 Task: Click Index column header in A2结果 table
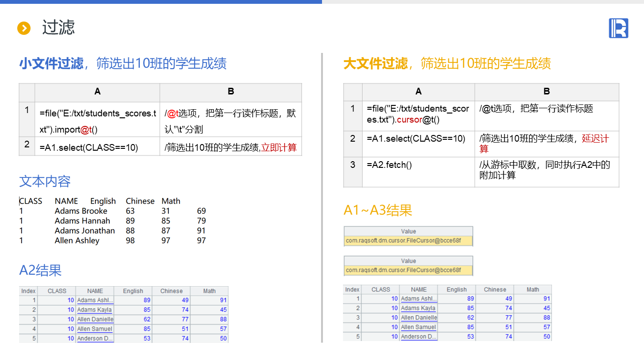(x=28, y=291)
